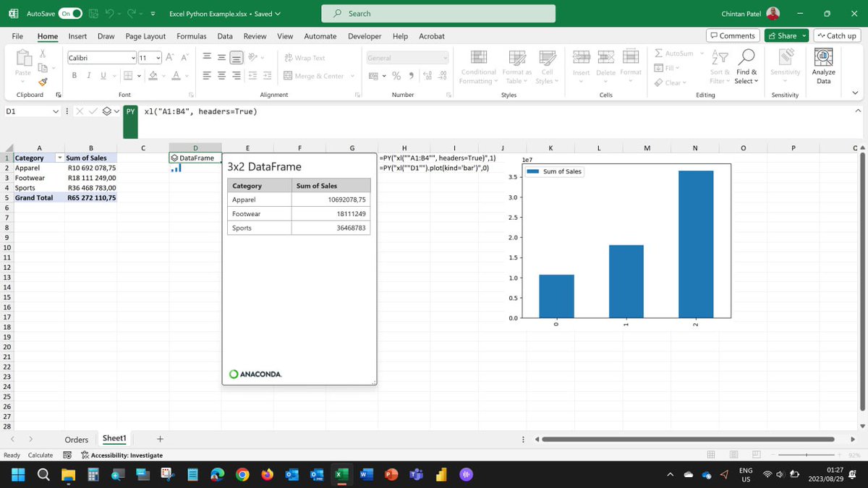Click the Search box in title bar
Screen dimensions: 868x488
pos(438,14)
